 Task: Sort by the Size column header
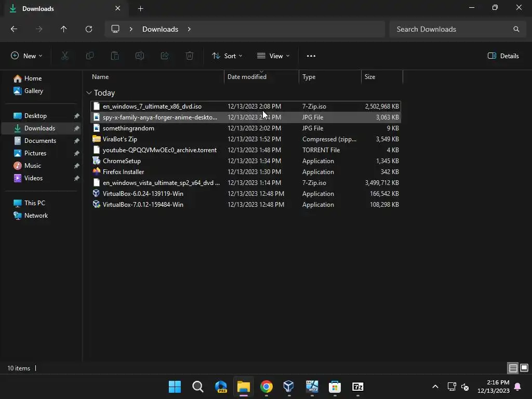(382, 77)
